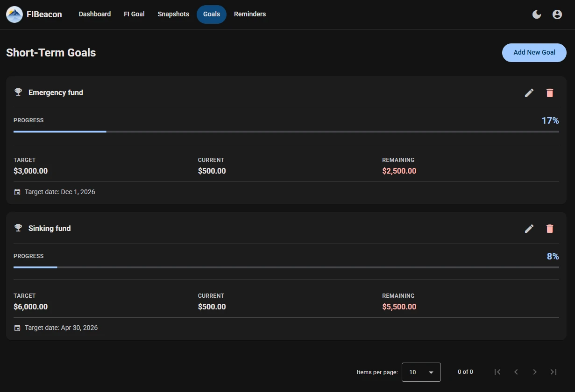
Task: Click the trophy icon beside Emergency fund
Action: click(x=18, y=92)
